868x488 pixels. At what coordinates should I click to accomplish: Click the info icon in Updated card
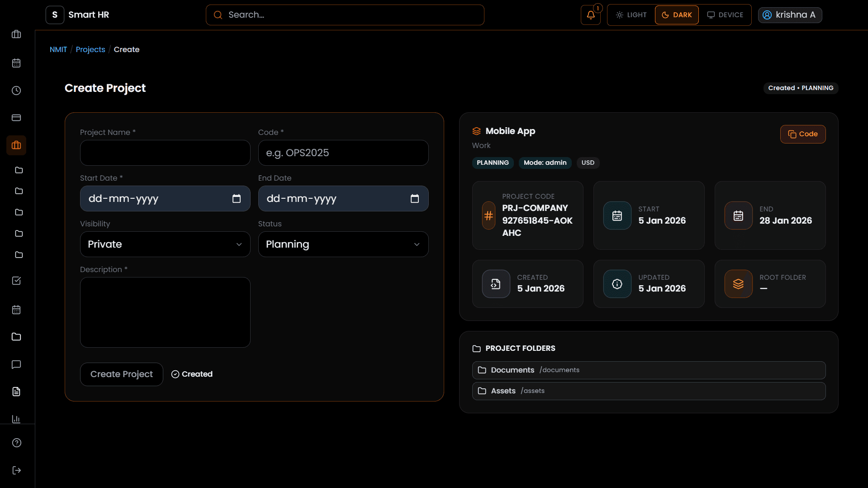(x=617, y=284)
